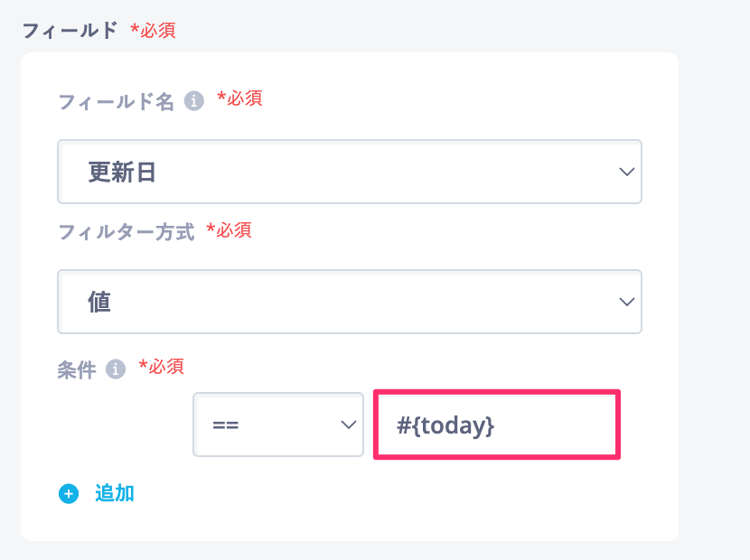The image size is (750, 560).
Task: Click the chevron arrow in 値 box
Action: point(626,302)
